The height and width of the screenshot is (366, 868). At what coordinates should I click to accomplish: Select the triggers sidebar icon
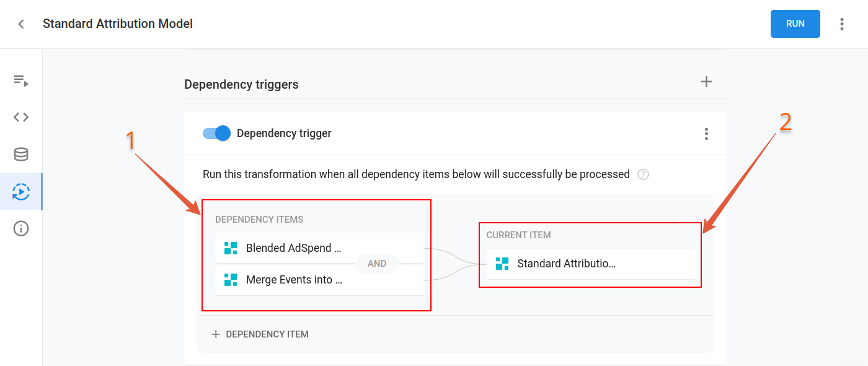click(21, 192)
